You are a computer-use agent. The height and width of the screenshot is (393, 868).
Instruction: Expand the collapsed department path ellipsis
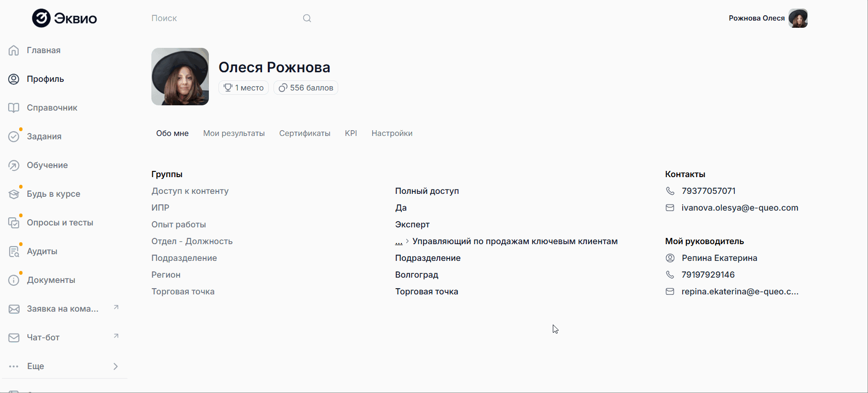tap(399, 242)
